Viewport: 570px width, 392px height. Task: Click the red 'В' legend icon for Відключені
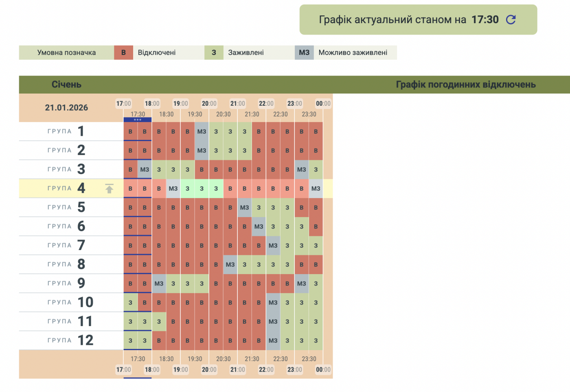[x=123, y=52]
